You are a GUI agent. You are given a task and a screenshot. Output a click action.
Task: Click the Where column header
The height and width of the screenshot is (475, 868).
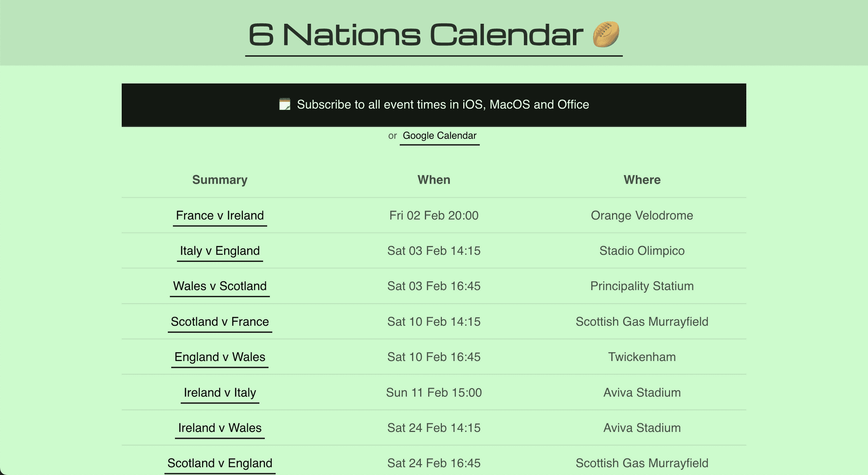click(642, 180)
